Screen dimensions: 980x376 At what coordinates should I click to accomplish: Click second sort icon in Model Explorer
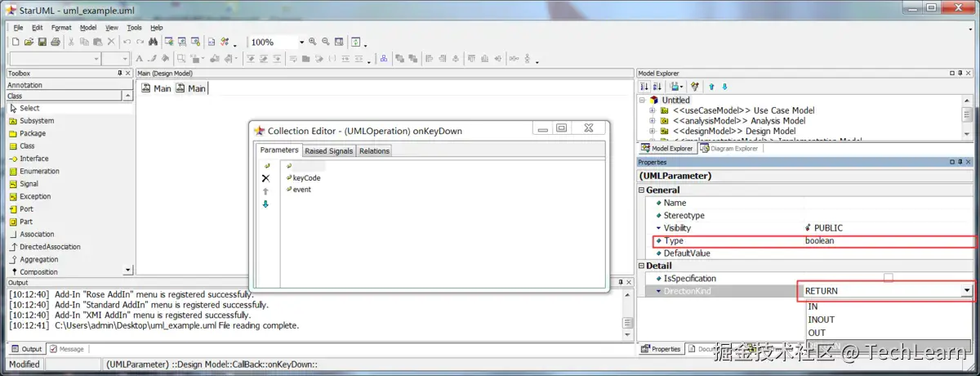tap(657, 86)
